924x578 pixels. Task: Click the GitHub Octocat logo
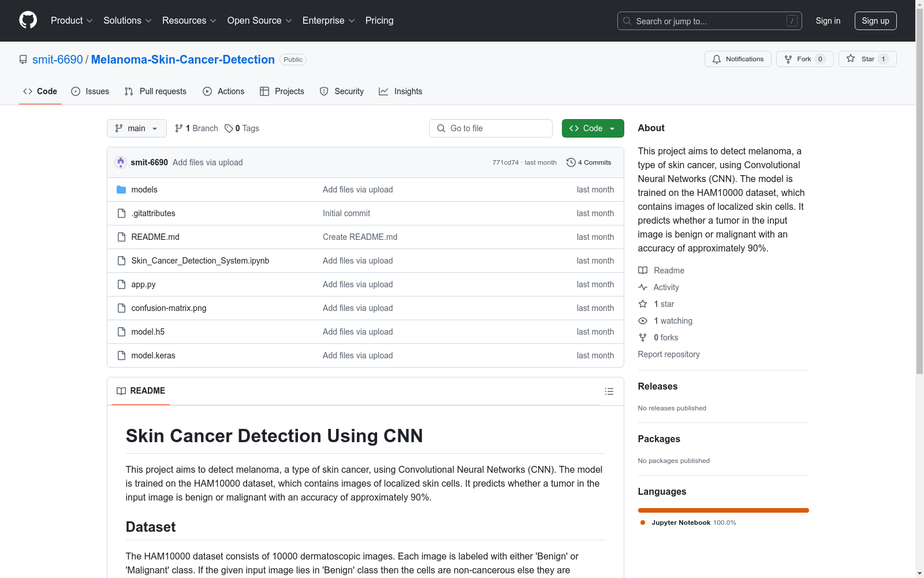tap(28, 20)
